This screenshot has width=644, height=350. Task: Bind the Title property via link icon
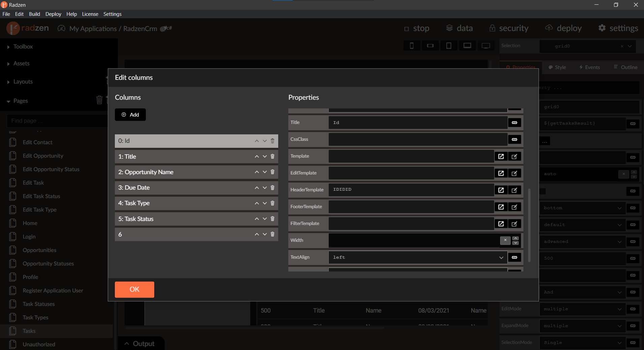514,123
